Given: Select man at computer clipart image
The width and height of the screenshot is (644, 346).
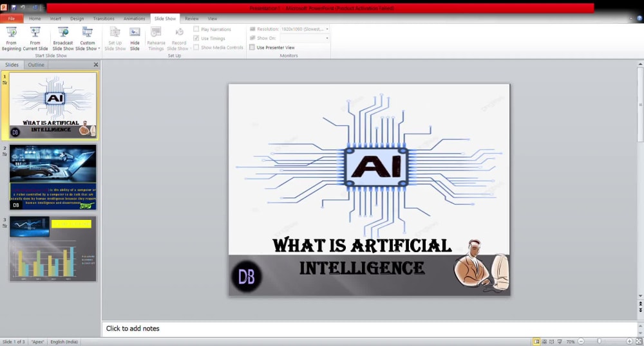Looking at the screenshot, I should (x=481, y=265).
